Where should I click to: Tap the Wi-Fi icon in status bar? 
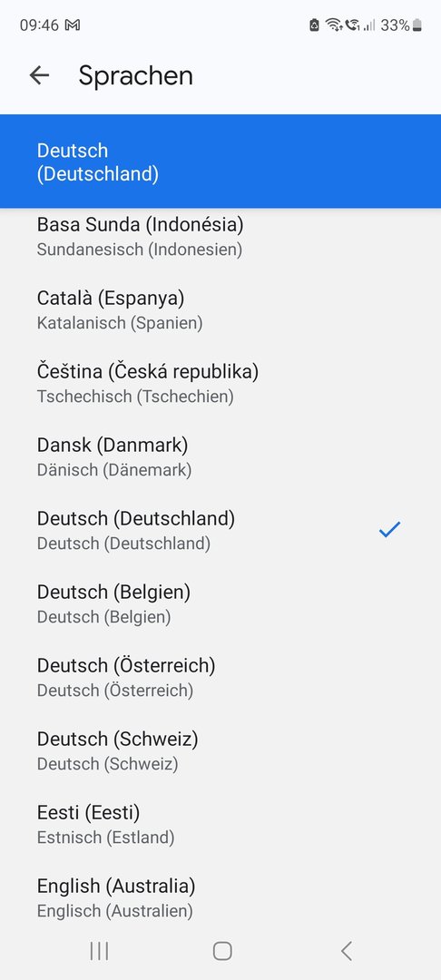tap(334, 25)
